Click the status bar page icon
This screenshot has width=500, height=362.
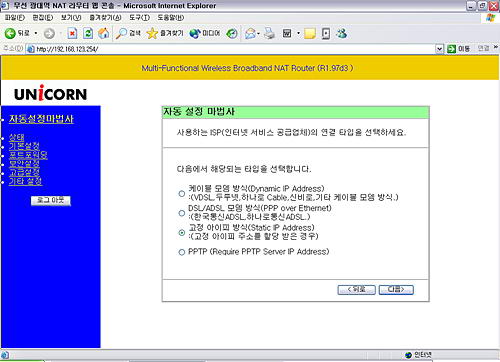4,355
